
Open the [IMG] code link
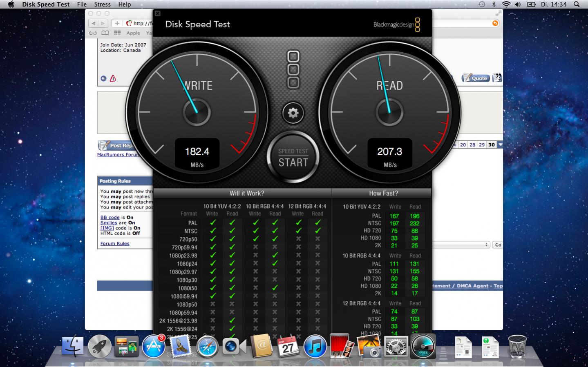tap(107, 228)
